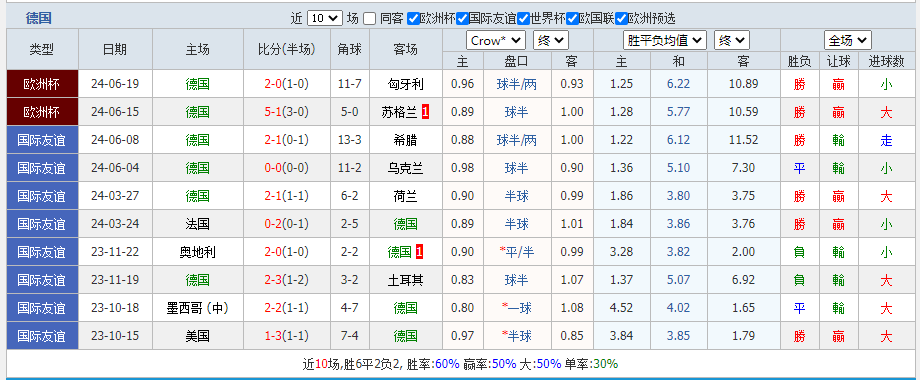Open the 全场 dropdown
Image resolution: width=920 pixels, height=380 pixels.
pyautogui.click(x=847, y=40)
